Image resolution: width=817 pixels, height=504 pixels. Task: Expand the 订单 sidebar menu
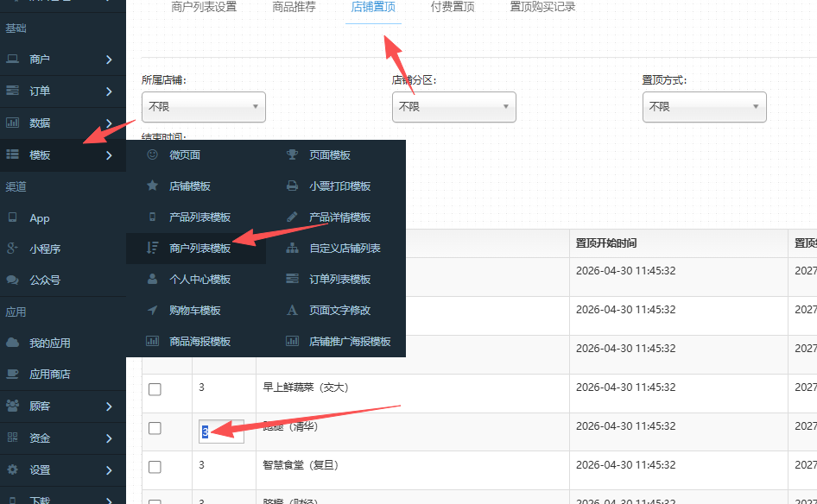60,91
